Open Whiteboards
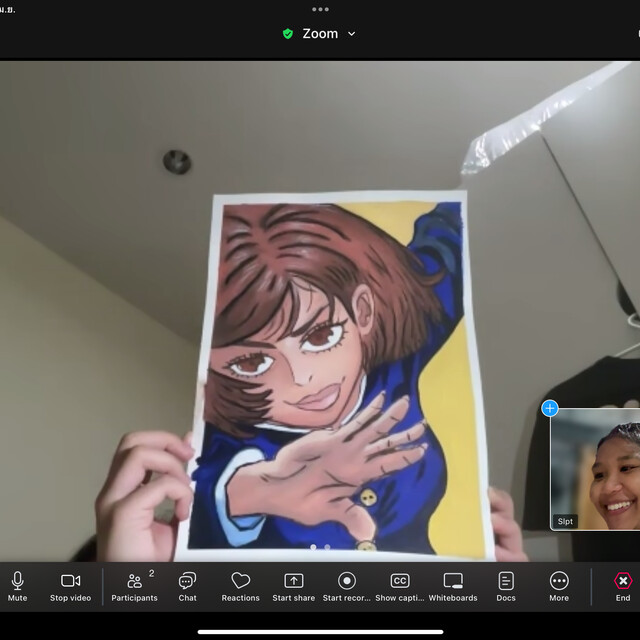The height and width of the screenshot is (640, 640). coord(453,587)
